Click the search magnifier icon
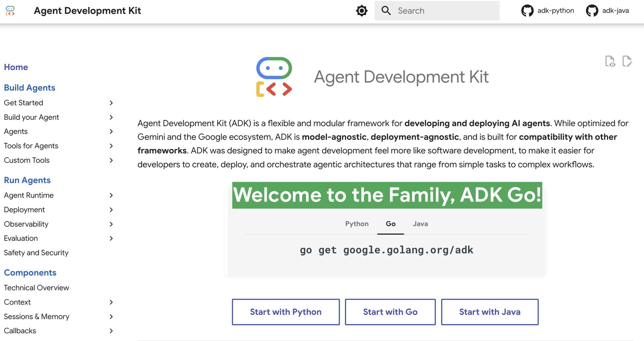This screenshot has height=341, width=644. click(x=386, y=11)
